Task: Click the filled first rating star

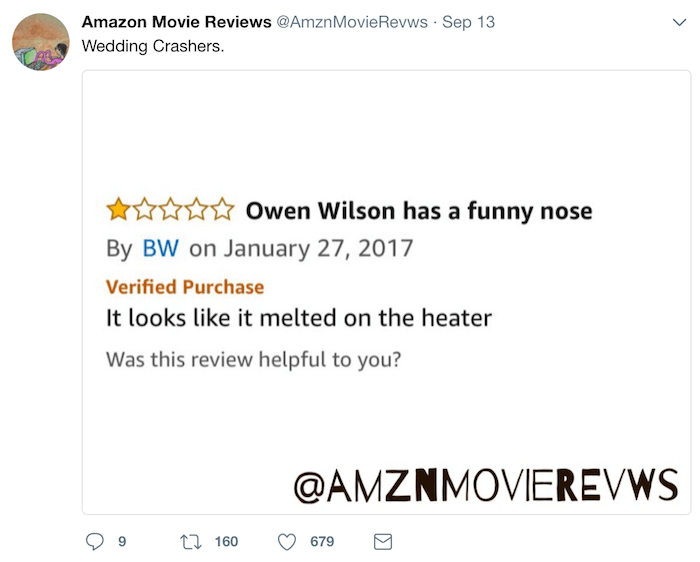Action: click(118, 210)
